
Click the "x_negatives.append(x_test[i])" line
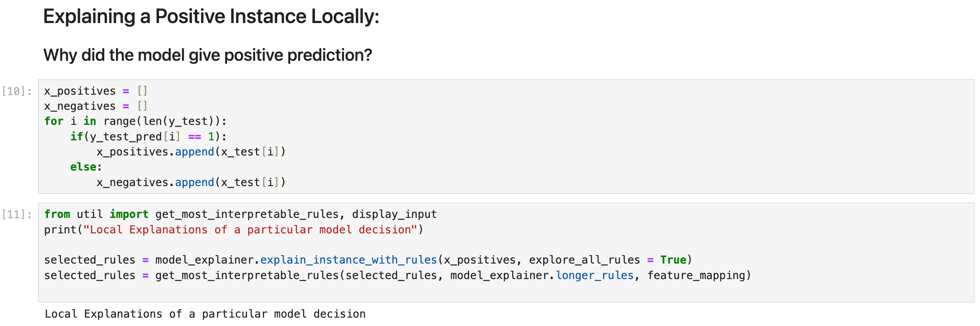point(191,182)
